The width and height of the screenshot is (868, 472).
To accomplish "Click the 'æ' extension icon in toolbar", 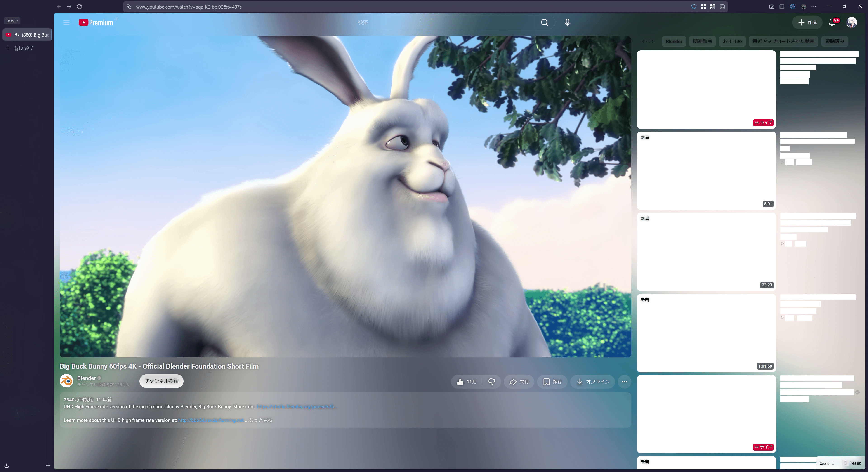I will pos(782,6).
